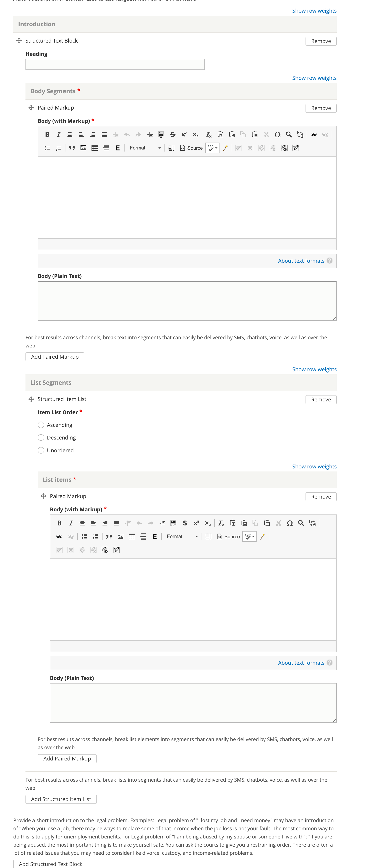The width and height of the screenshot is (374, 868).
Task: Open Format dropdown in List items editor
Action: (182, 536)
